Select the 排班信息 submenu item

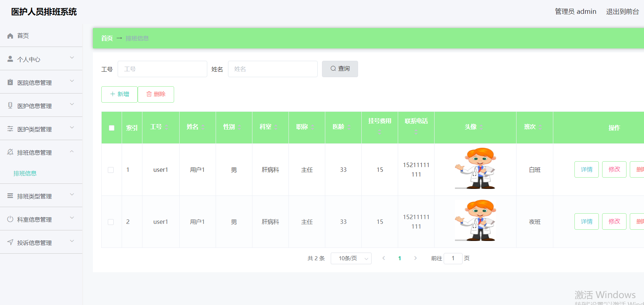(25, 173)
